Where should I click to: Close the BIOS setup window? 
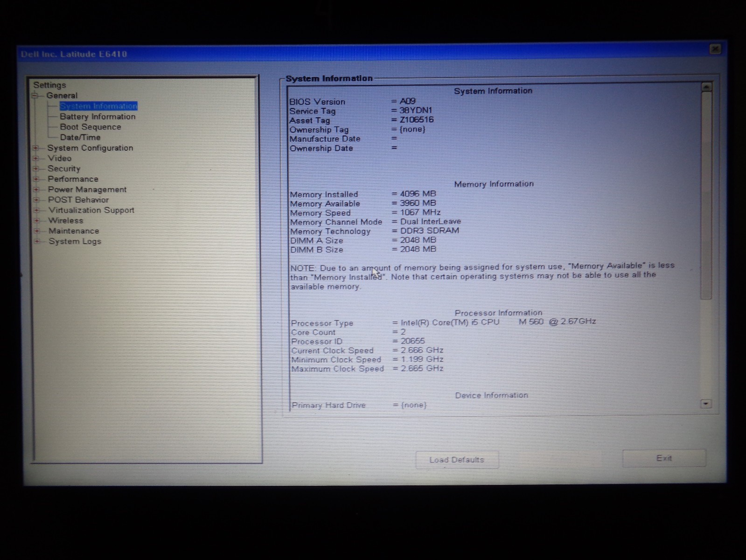715,49
